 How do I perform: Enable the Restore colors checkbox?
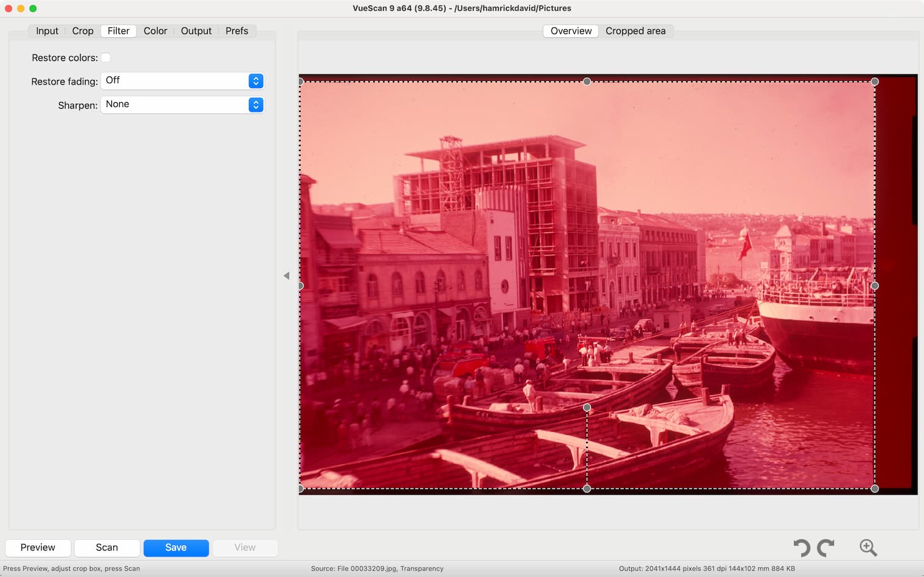(105, 57)
